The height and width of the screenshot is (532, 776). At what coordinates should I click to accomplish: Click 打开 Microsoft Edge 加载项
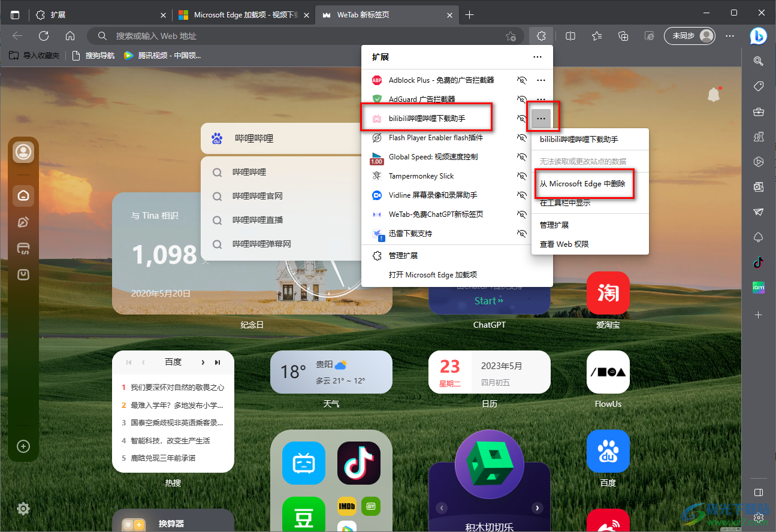point(457,275)
